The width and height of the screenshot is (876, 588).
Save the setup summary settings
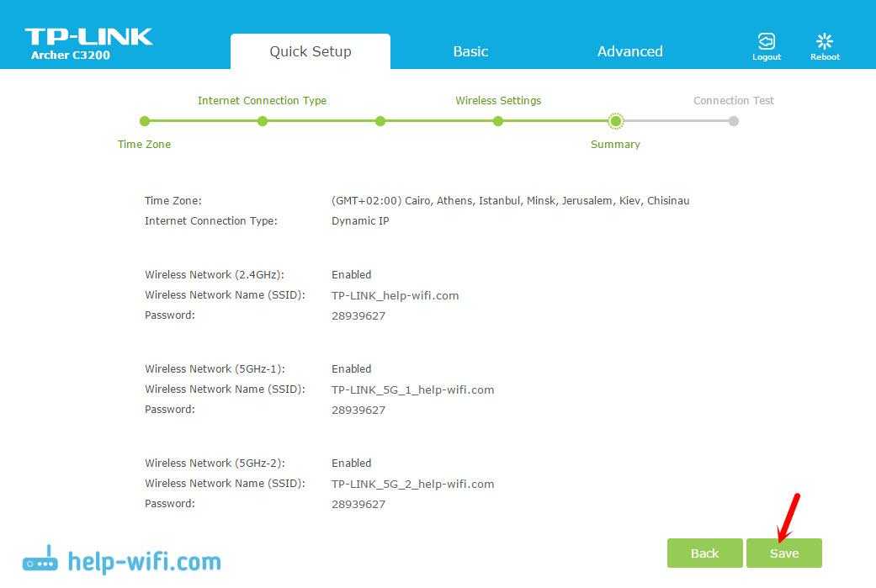783,553
